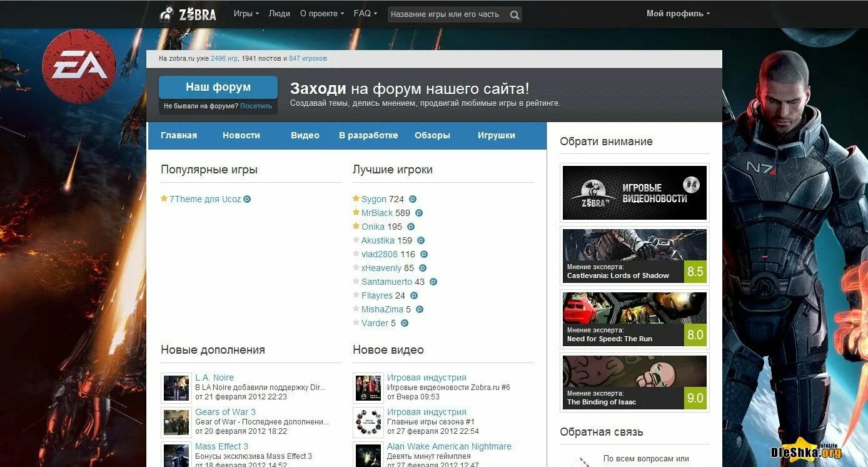Select the В разработке tab

click(x=368, y=135)
